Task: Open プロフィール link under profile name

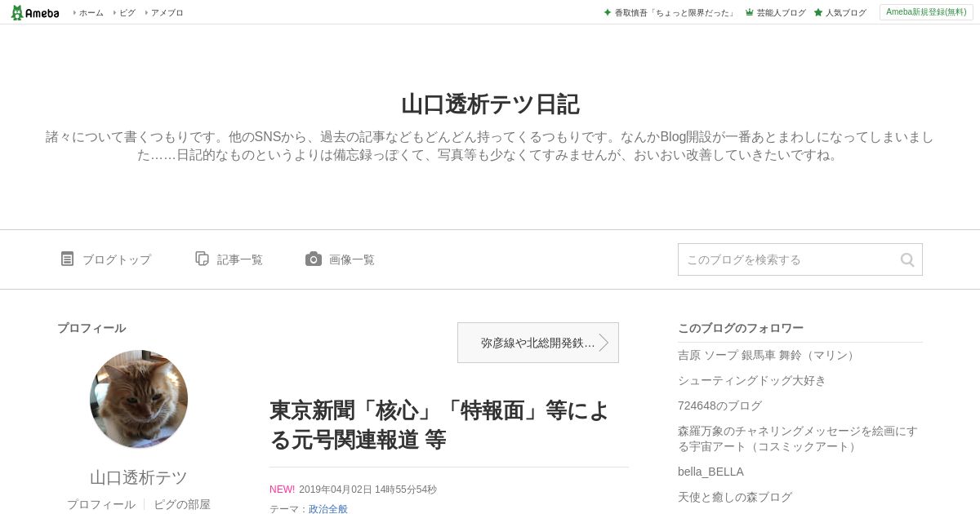Action: [x=101, y=504]
